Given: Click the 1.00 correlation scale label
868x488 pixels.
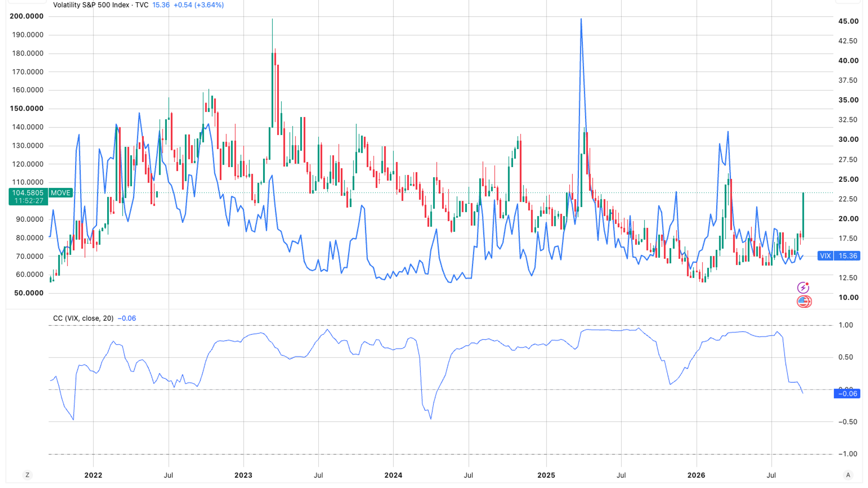Looking at the screenshot, I should point(846,325).
